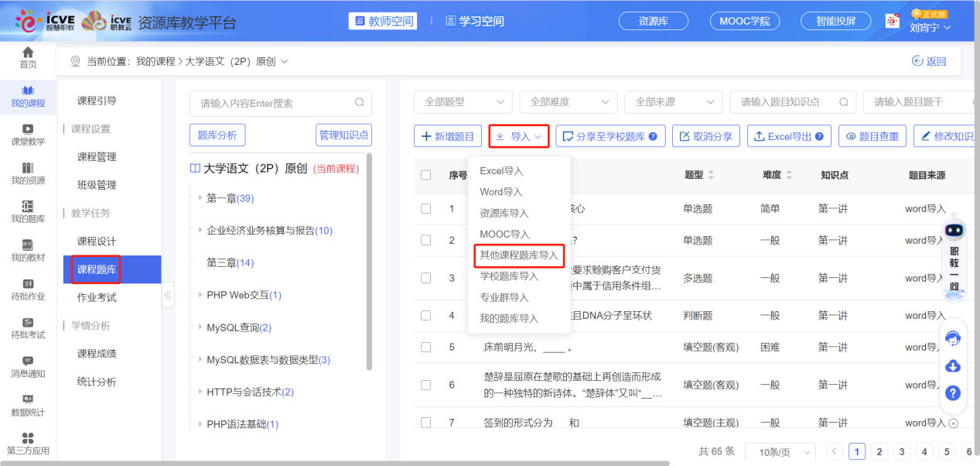Choose 其他课程题库导入 from import menu
Image resolution: width=980 pixels, height=466 pixels.
[518, 255]
